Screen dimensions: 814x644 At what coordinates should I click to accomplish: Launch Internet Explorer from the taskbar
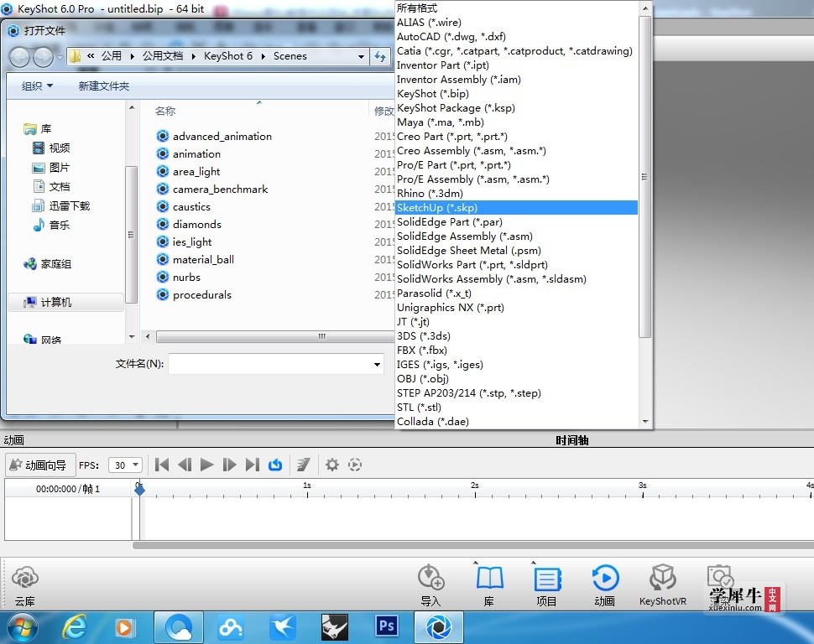pyautogui.click(x=75, y=628)
